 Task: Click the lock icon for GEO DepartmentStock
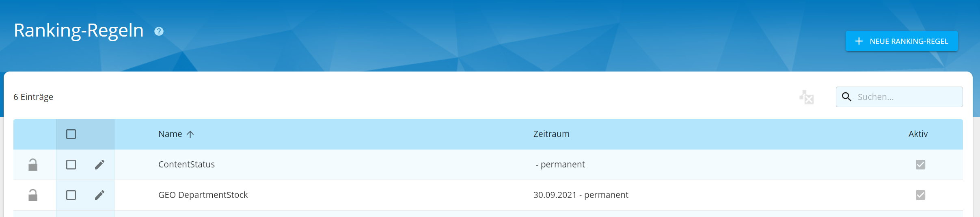point(33,195)
